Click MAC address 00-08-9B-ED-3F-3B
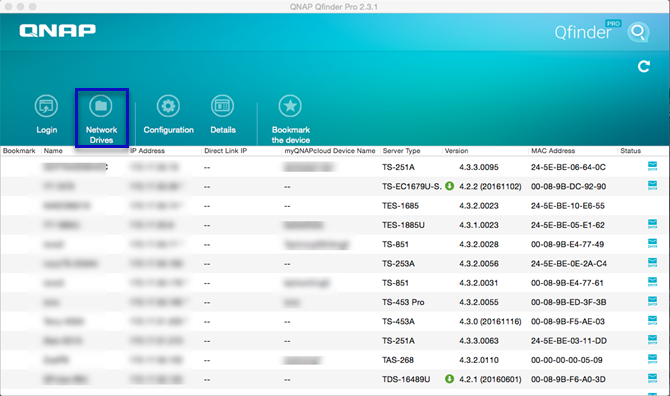670x396 pixels. [568, 302]
